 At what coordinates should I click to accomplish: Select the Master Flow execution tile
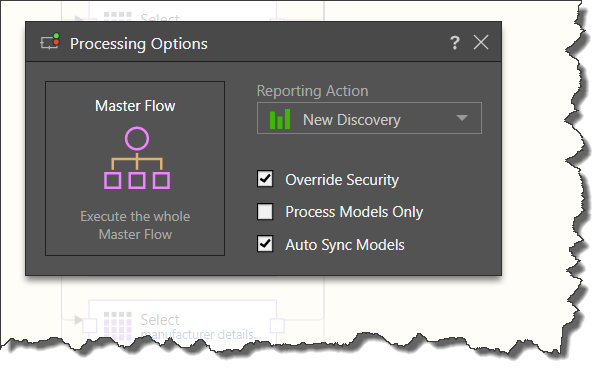[135, 168]
